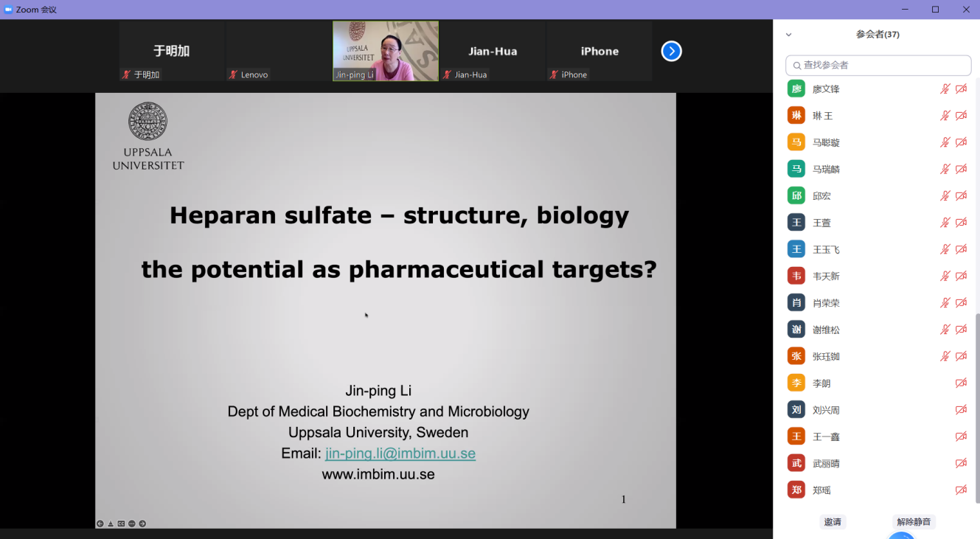
Task: Click the participants list vertical scrollbar
Action: pos(977,406)
